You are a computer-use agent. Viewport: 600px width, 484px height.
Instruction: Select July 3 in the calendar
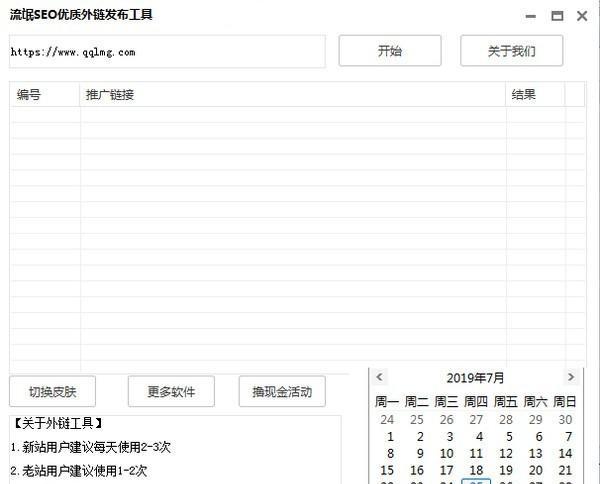click(x=450, y=437)
